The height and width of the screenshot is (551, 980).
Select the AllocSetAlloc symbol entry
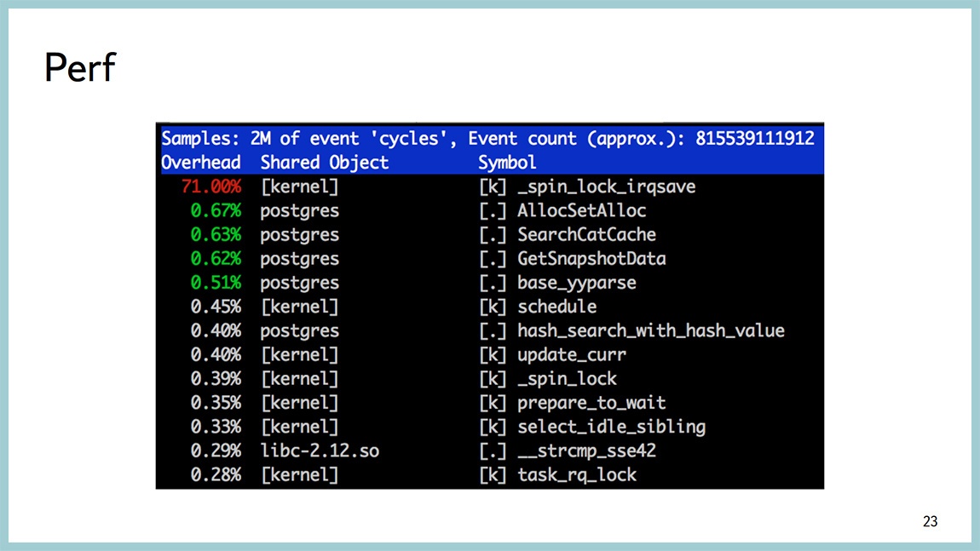click(x=581, y=210)
